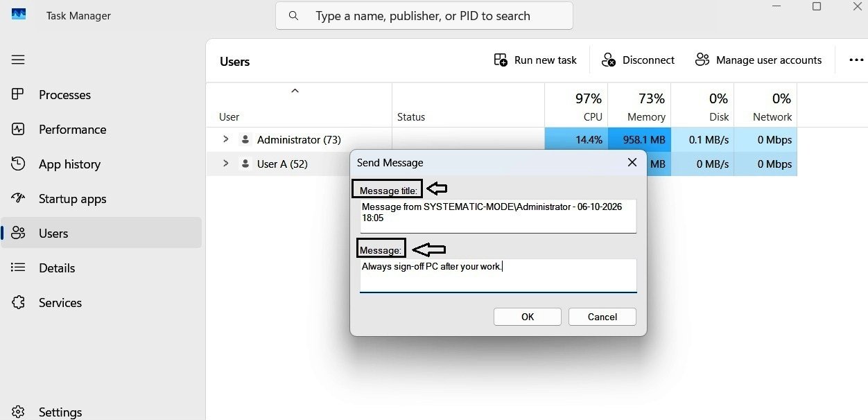This screenshot has height=420, width=868.
Task: Click the Manage user accounts icon
Action: tap(702, 60)
